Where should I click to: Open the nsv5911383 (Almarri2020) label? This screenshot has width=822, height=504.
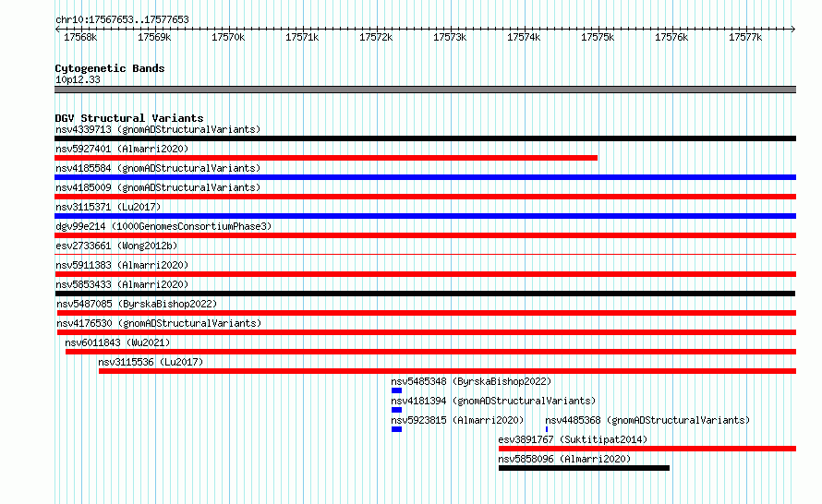[122, 265]
